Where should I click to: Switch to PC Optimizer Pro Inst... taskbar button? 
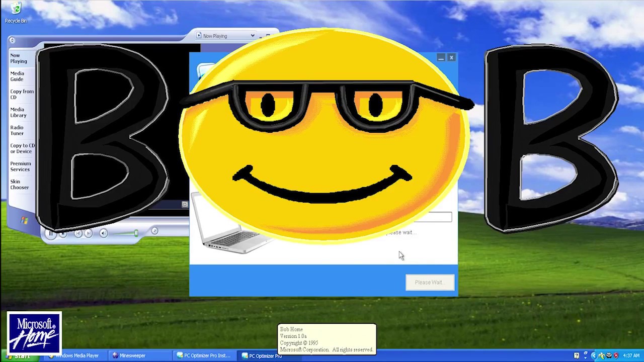pos(205,356)
